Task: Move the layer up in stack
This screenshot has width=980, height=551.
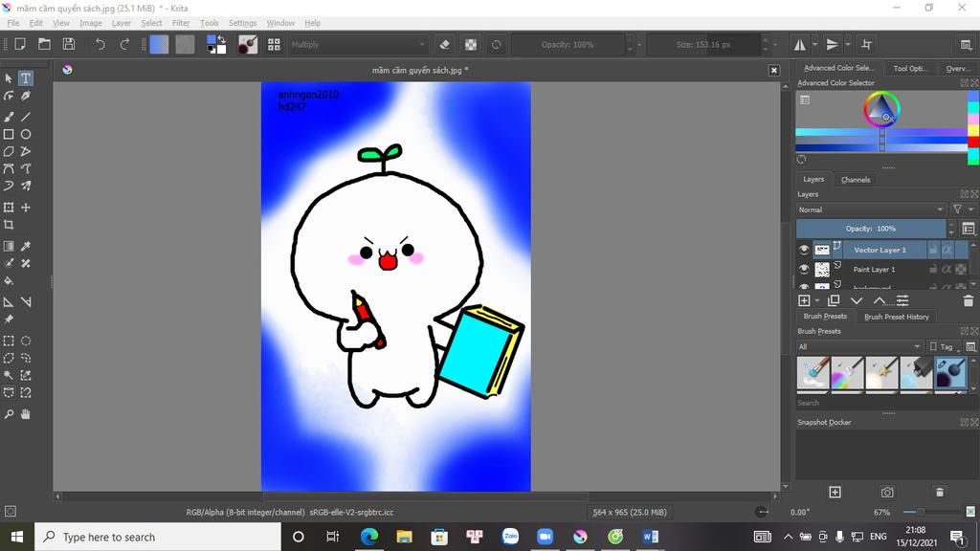Action: click(880, 301)
